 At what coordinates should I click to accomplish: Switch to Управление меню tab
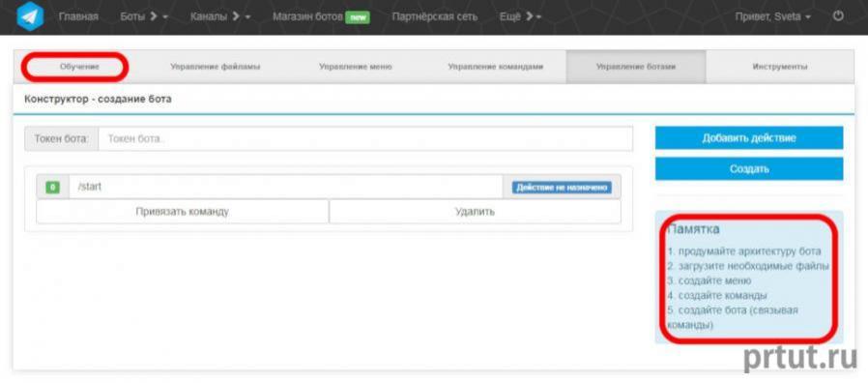[x=355, y=67]
